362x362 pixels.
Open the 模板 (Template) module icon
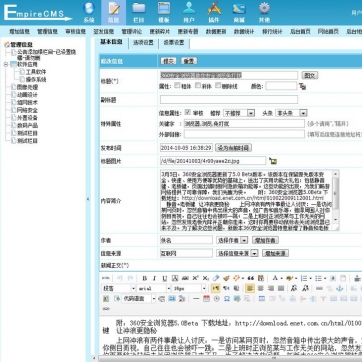pos(164,12)
